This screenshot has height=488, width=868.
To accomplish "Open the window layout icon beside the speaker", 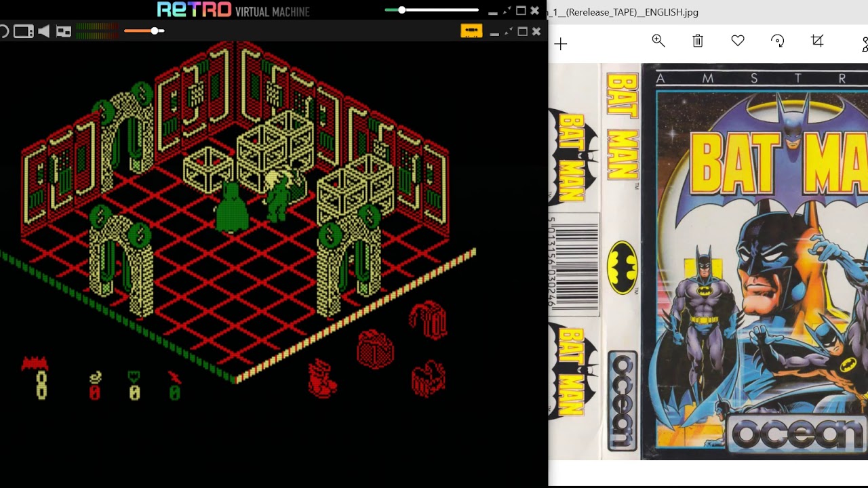I will (64, 31).
